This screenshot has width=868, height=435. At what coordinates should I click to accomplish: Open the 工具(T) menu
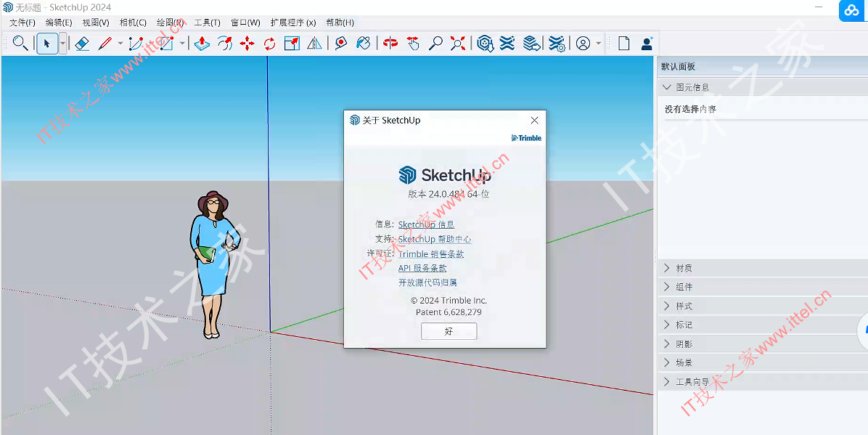point(207,23)
